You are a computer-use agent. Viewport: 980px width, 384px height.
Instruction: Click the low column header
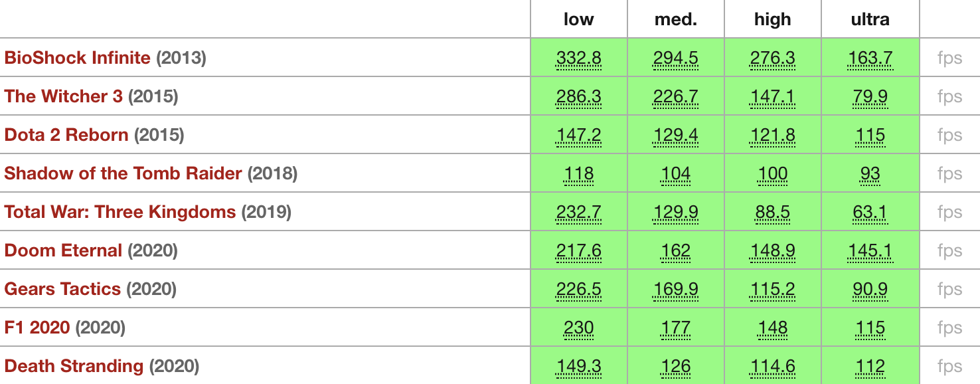tap(579, 19)
